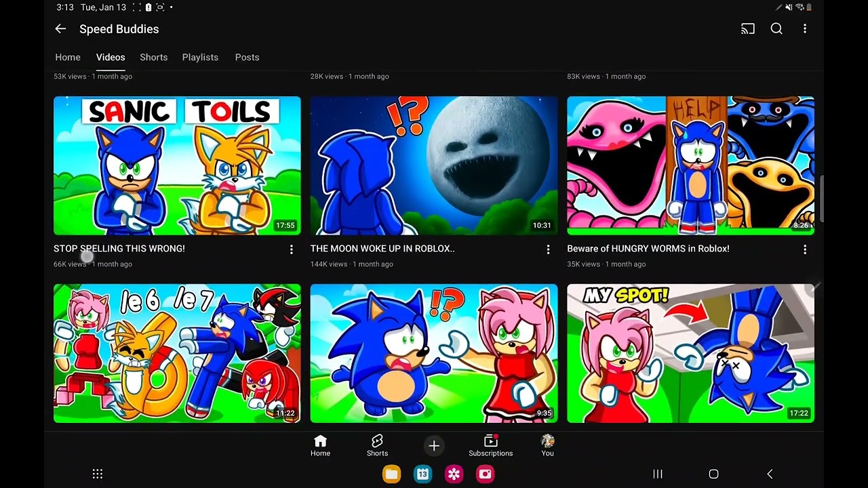The width and height of the screenshot is (868, 488).
Task: Open the search magnifier icon
Action: pyautogui.click(x=776, y=28)
